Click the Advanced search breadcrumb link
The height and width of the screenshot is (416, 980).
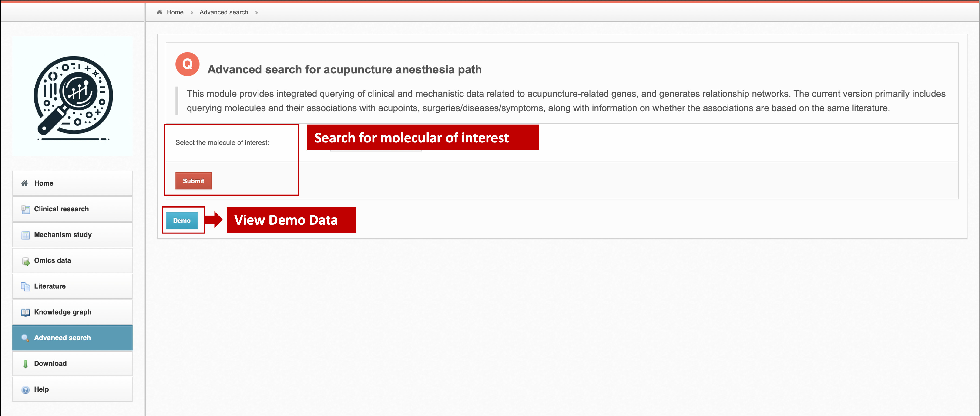(x=224, y=12)
